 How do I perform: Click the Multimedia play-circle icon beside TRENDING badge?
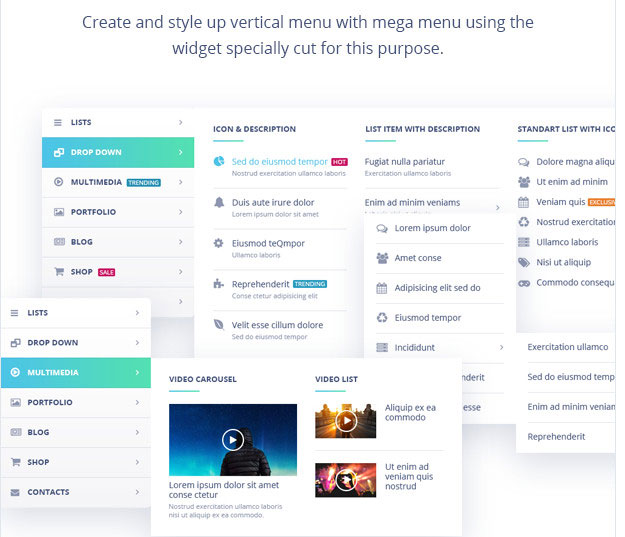point(58,182)
